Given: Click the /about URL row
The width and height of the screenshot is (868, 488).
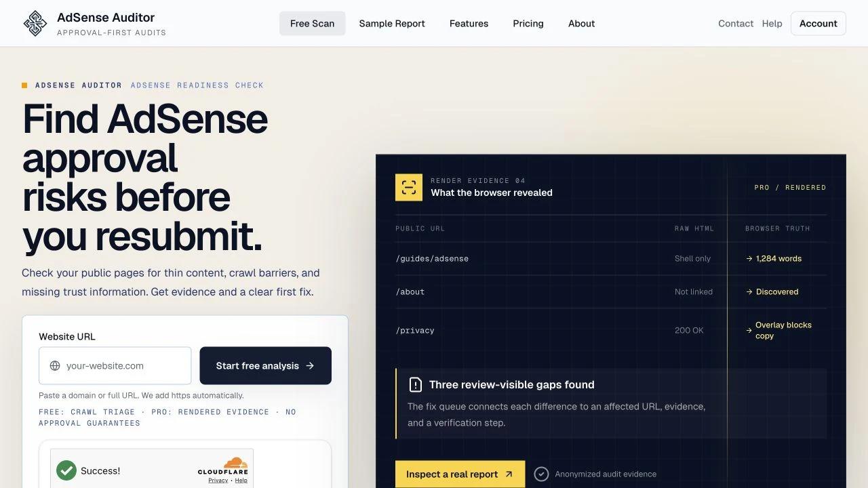Looking at the screenshot, I should point(611,292).
